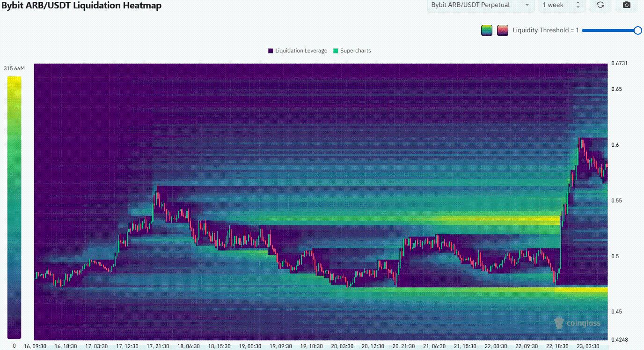Click the Liquidity Threshold slider handle
Viewport: 644px width, 350px height.
[637, 30]
